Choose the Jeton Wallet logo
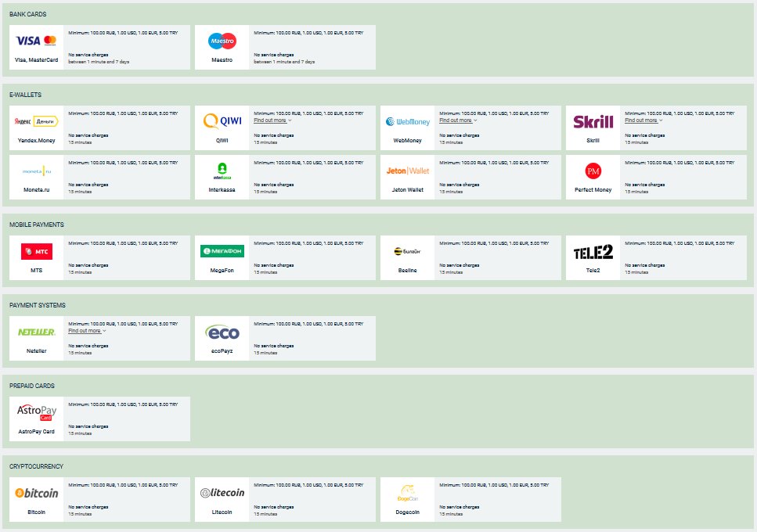Viewport: 757px width, 532px height. coord(408,171)
